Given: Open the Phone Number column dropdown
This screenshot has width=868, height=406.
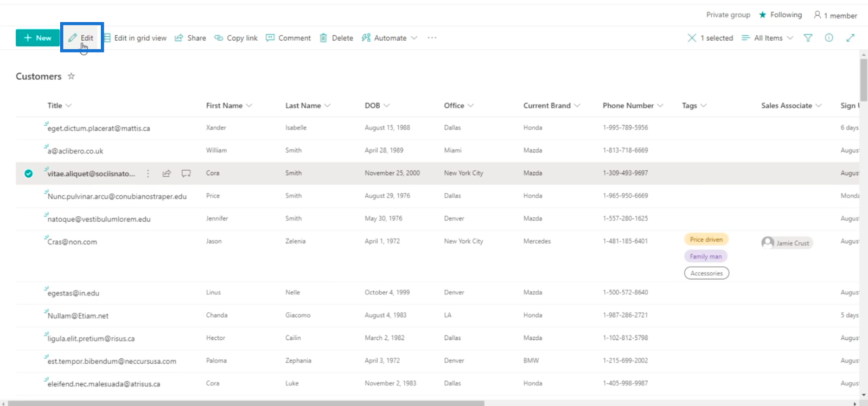Looking at the screenshot, I should (633, 106).
